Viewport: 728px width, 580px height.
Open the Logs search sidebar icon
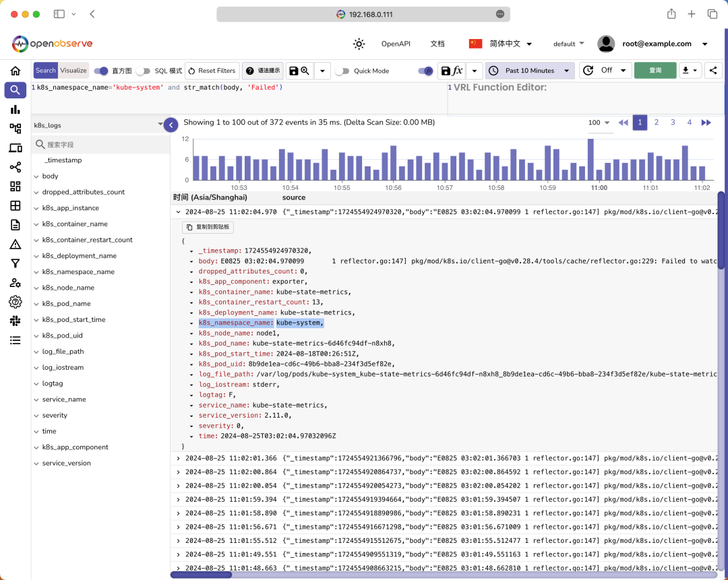coord(16,90)
